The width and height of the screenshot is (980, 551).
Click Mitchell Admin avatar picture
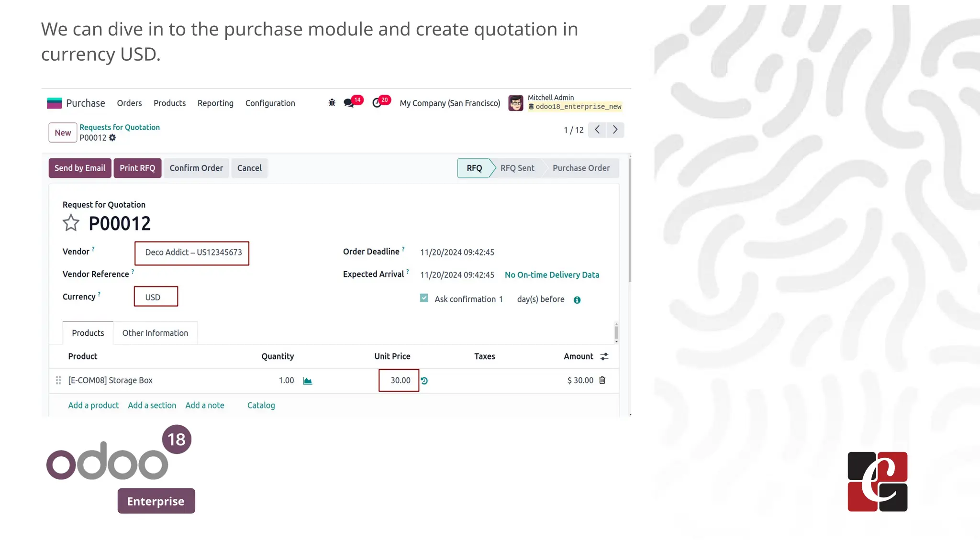pyautogui.click(x=516, y=103)
